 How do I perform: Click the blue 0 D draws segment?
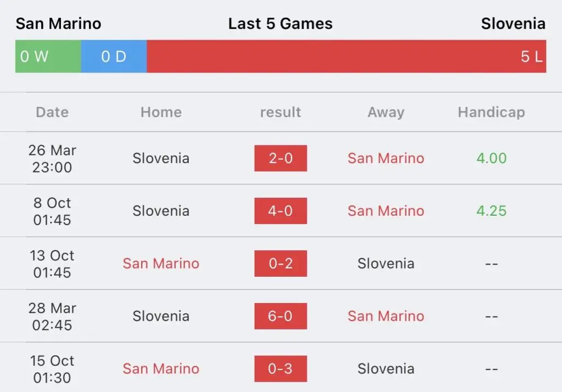click(114, 57)
